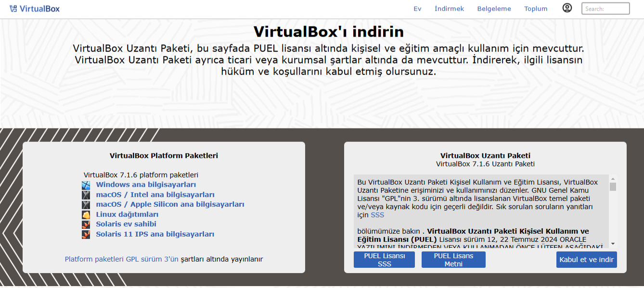The width and height of the screenshot is (644, 288).
Task: Click the VirtualBox Platform Paketleri heading
Action: (164, 156)
